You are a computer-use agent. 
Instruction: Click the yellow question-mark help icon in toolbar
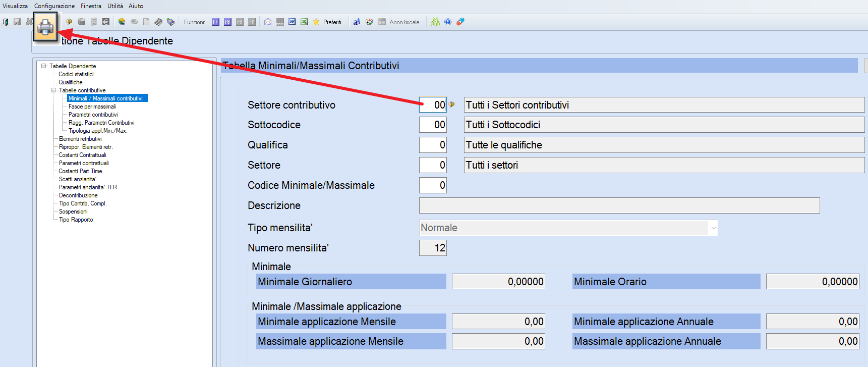69,22
